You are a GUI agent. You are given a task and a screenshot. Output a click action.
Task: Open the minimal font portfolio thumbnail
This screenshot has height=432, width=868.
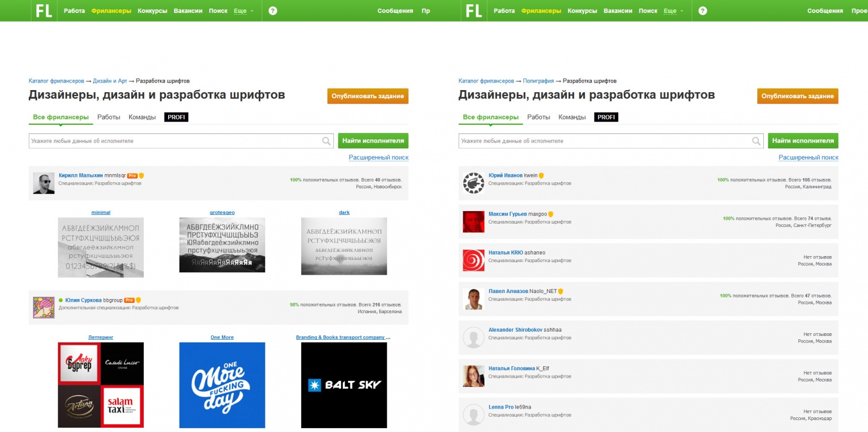[x=101, y=247]
